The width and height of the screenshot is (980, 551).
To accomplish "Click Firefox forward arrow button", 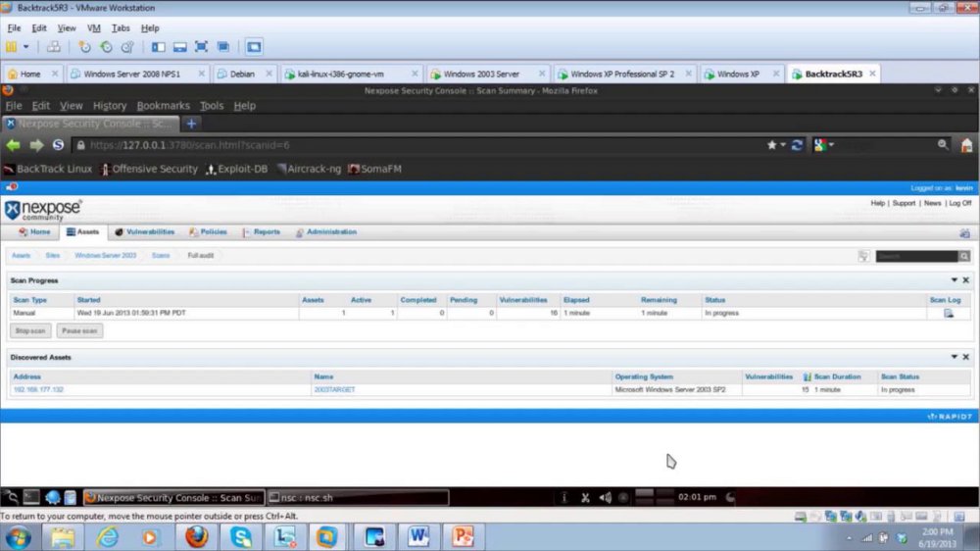I will (36, 145).
